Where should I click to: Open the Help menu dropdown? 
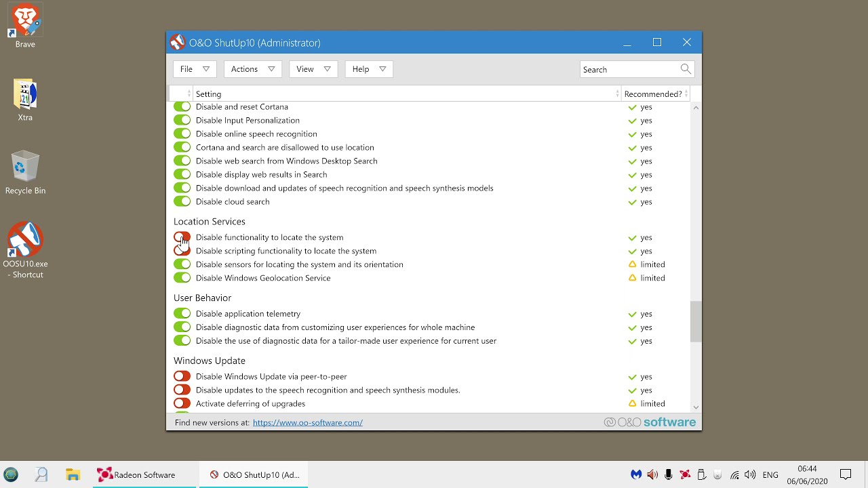coord(369,69)
